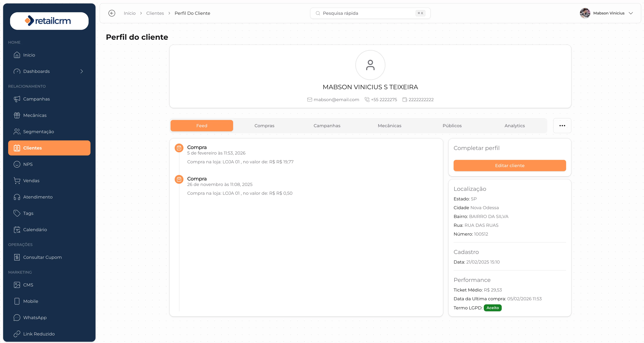644x343 pixels.
Task: Open Clientes in the sidebar menu
Action: tap(49, 148)
